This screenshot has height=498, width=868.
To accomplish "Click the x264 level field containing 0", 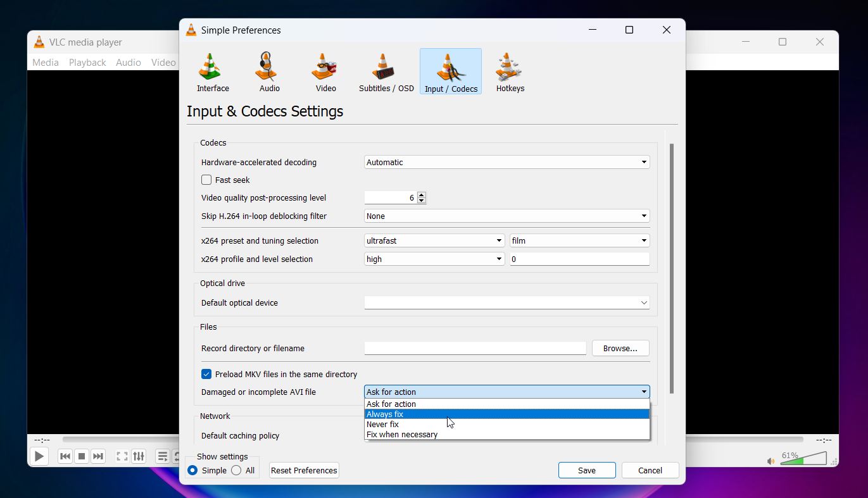I will [x=580, y=259].
